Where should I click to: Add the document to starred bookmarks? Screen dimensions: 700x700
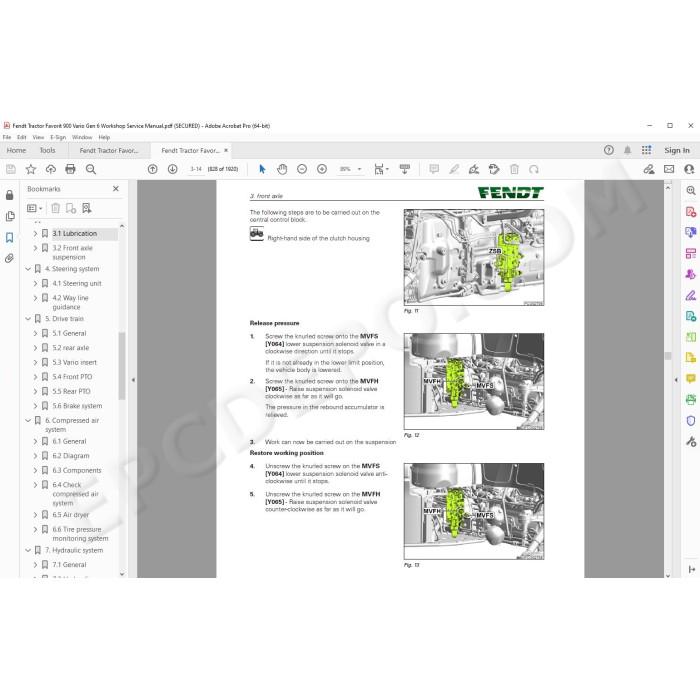click(31, 169)
